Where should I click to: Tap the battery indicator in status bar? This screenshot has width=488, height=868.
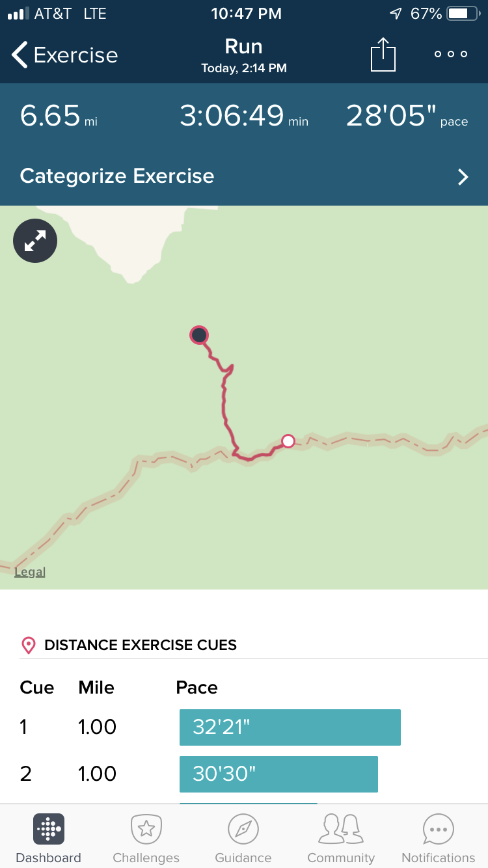point(461,14)
